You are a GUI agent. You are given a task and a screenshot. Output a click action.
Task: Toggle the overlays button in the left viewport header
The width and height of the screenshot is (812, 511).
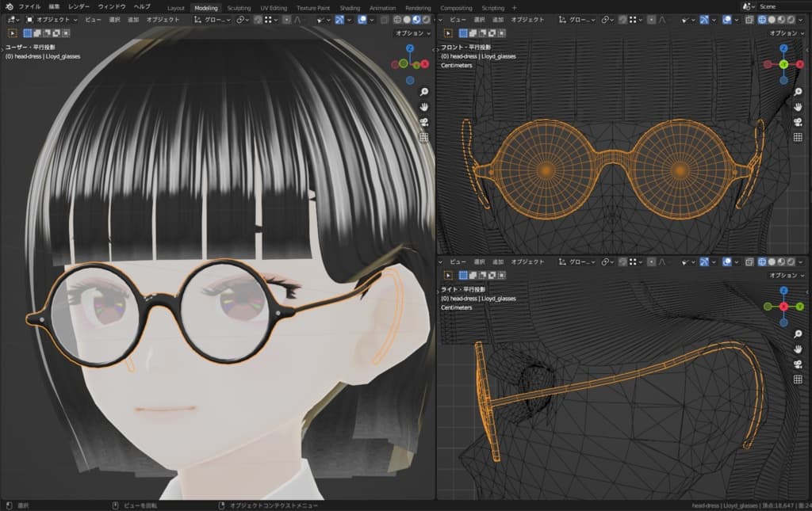pyautogui.click(x=364, y=19)
